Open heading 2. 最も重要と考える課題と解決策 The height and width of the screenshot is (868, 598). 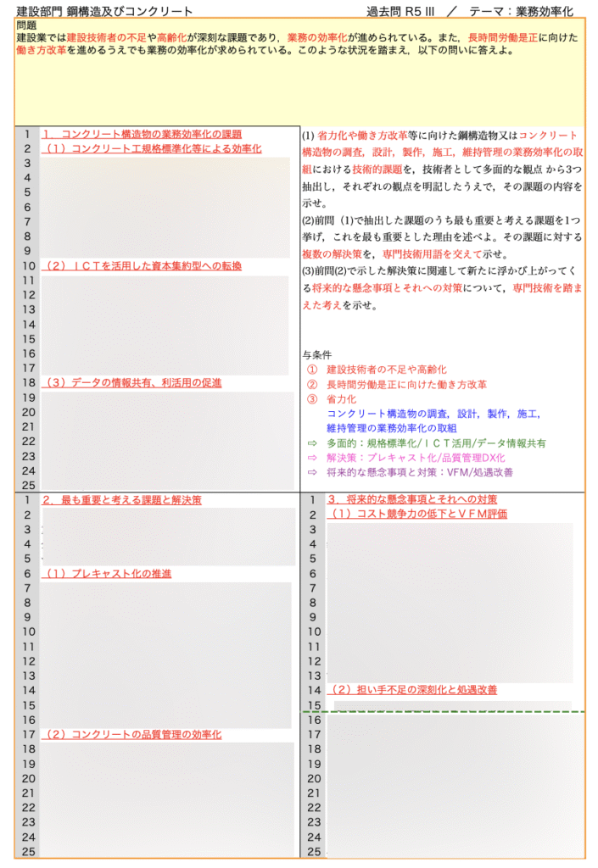(x=121, y=500)
